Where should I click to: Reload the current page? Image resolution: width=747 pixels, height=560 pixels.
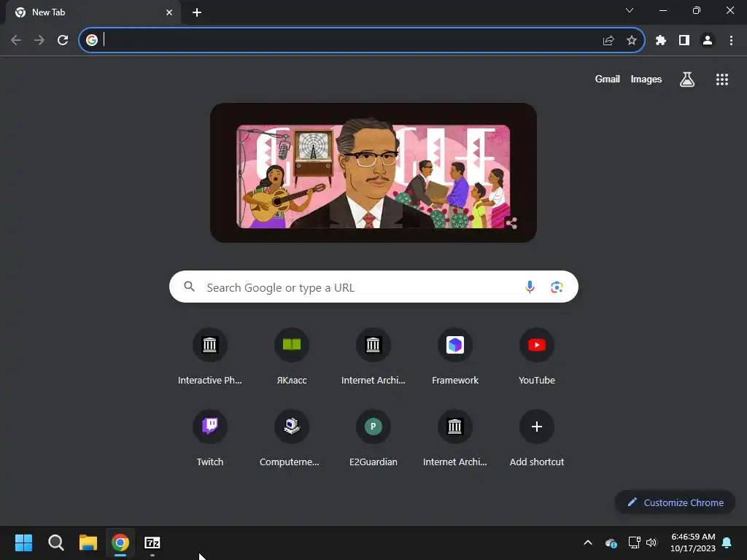pyautogui.click(x=63, y=41)
